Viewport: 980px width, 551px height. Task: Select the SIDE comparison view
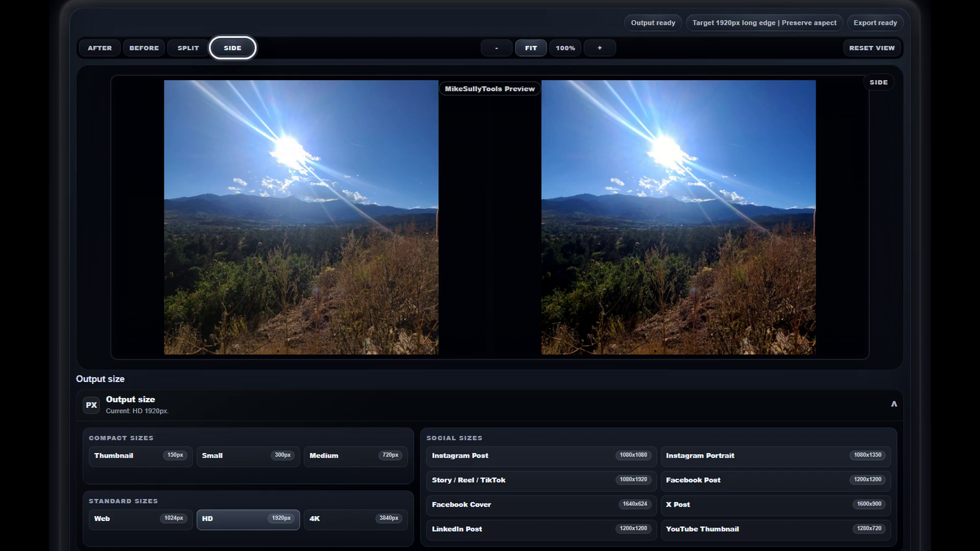tap(233, 48)
